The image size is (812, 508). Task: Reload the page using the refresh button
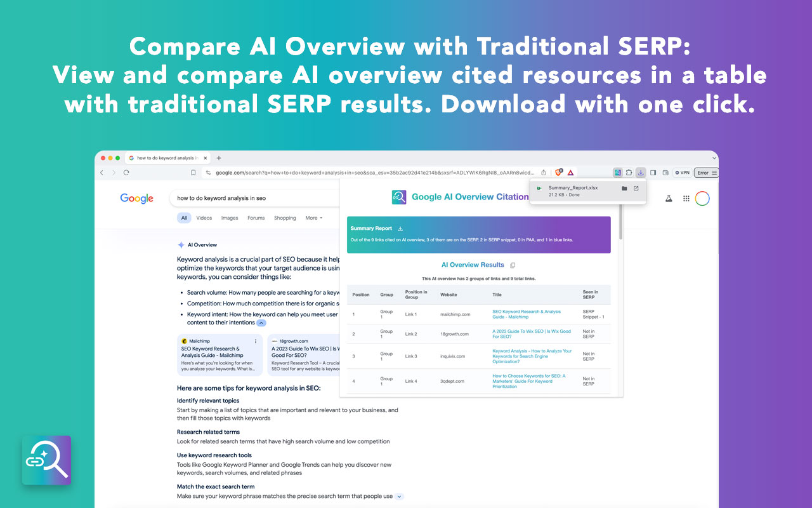[126, 173]
